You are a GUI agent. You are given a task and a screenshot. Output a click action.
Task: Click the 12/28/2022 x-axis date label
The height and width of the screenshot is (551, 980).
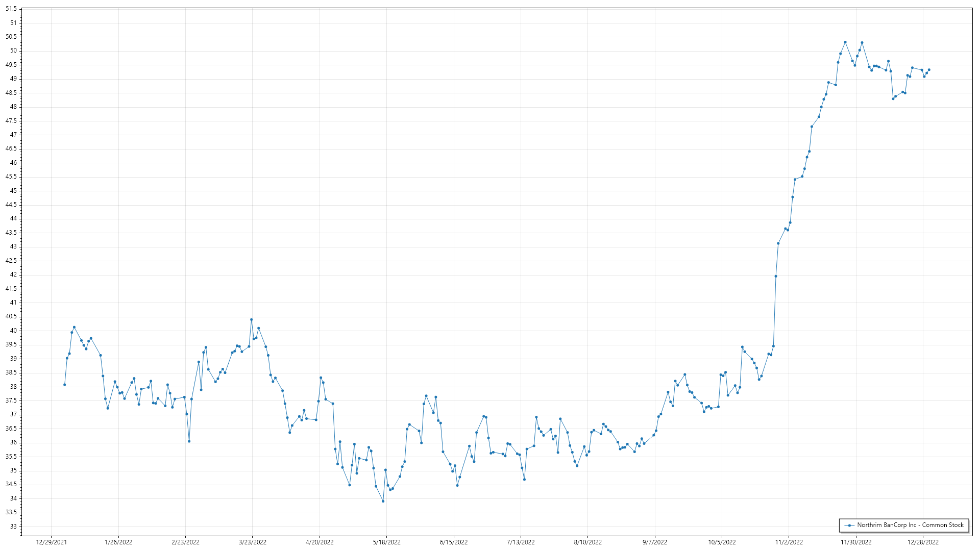point(923,542)
